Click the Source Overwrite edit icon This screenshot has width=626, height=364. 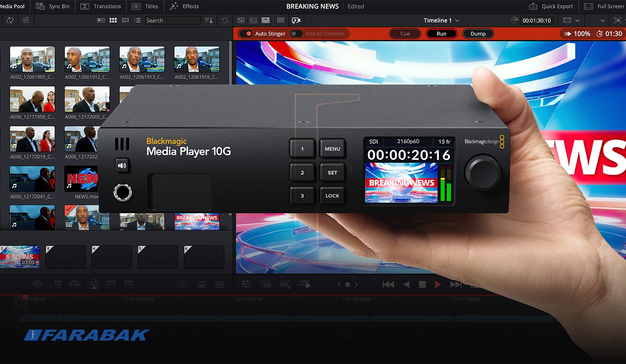pos(129,284)
